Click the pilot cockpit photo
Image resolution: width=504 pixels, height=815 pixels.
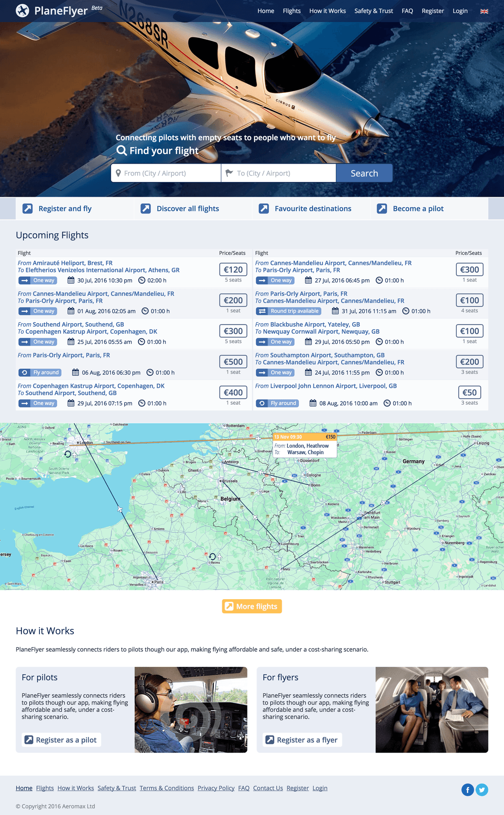191,710
